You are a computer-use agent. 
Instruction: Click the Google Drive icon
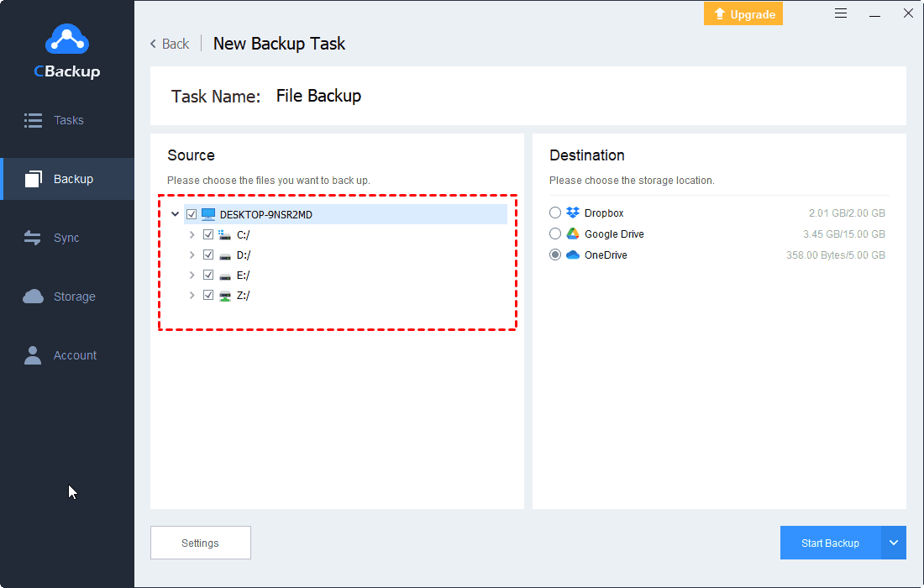pos(573,234)
